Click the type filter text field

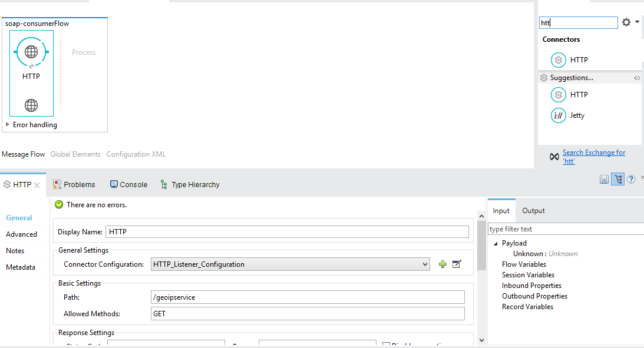tap(566, 229)
